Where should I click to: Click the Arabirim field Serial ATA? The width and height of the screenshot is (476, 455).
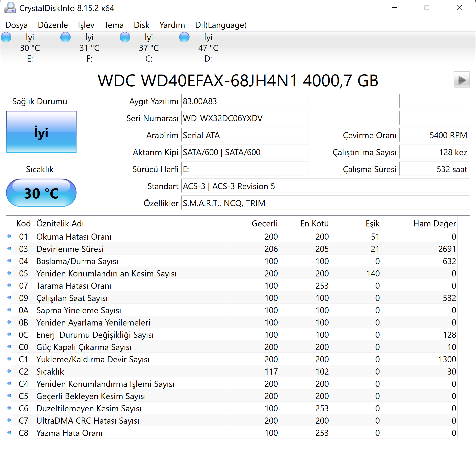(245, 135)
